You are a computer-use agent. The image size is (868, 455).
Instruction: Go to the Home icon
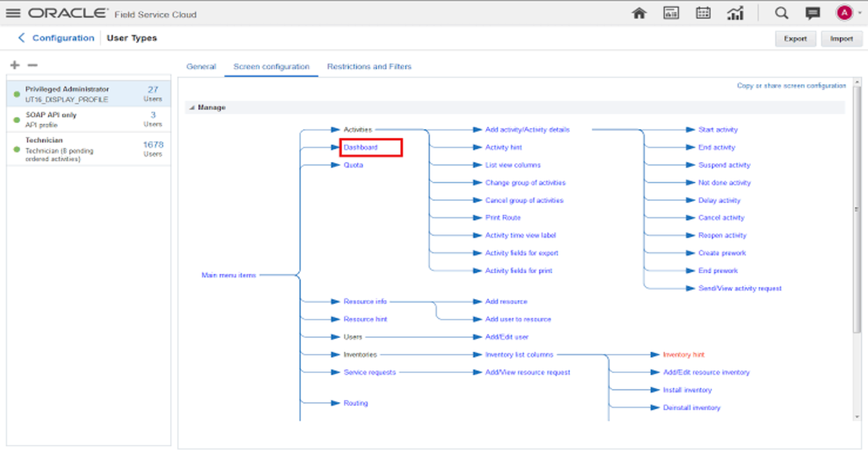639,13
